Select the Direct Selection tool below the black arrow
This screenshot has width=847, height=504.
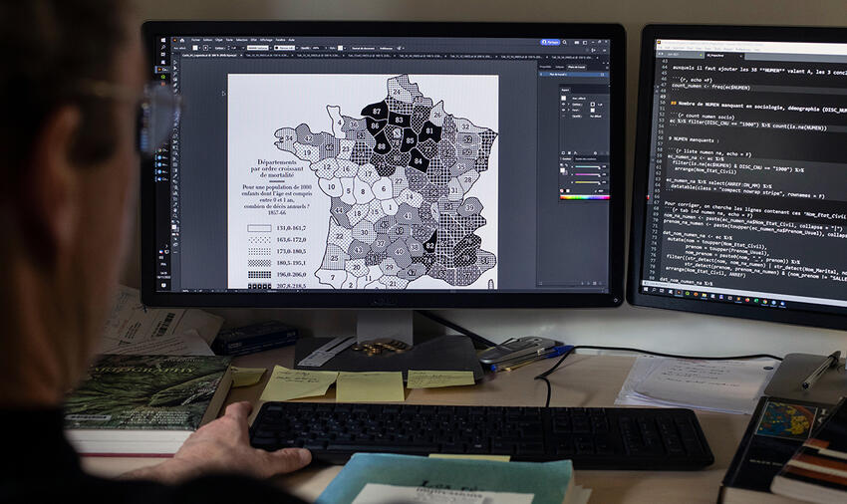175,68
